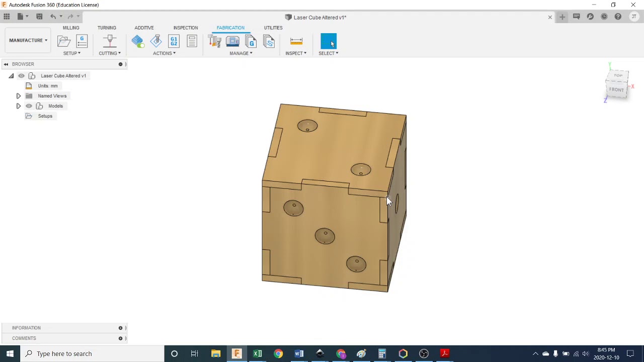Click the minus toggle beside the BROWSER header
Screen dimensions: 644x362
click(120, 64)
